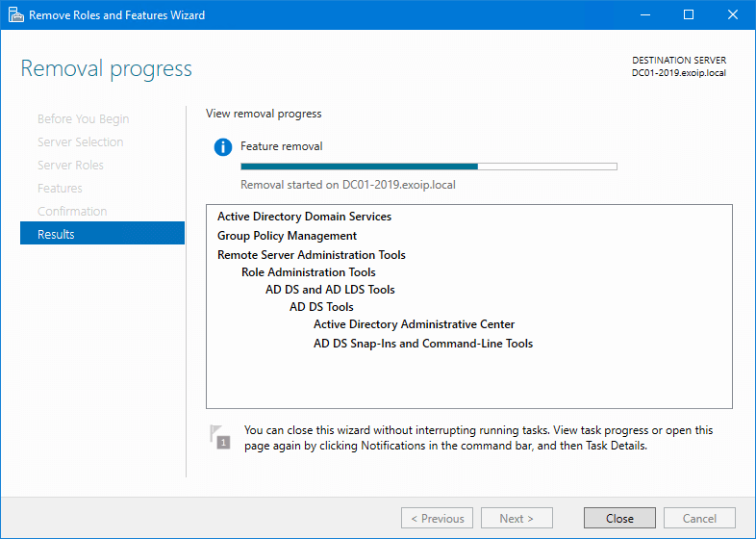Open the Server Selection step

(81, 141)
